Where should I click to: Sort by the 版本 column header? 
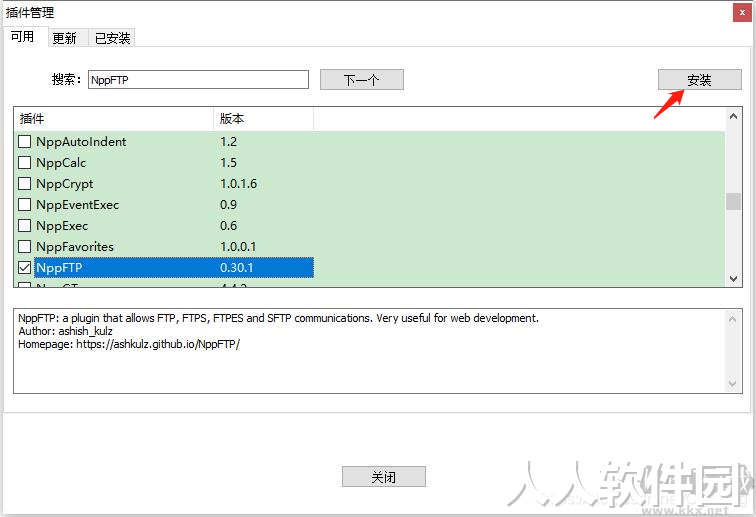click(263, 119)
